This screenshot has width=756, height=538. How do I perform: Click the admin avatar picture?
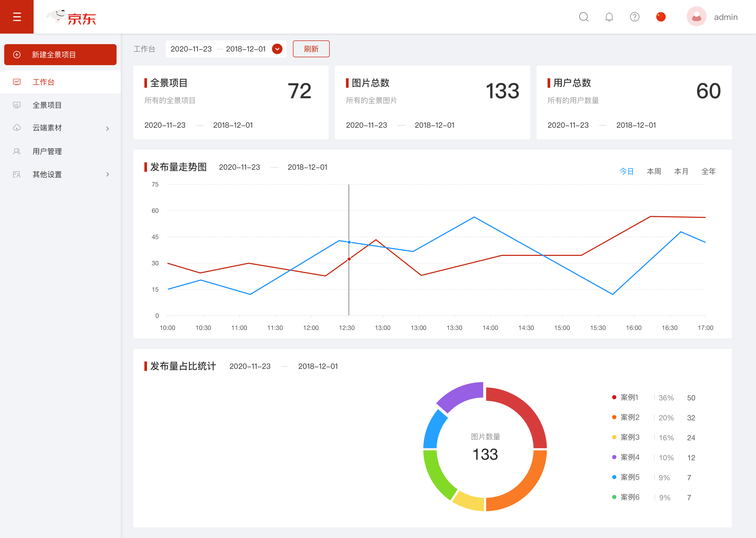pyautogui.click(x=696, y=17)
